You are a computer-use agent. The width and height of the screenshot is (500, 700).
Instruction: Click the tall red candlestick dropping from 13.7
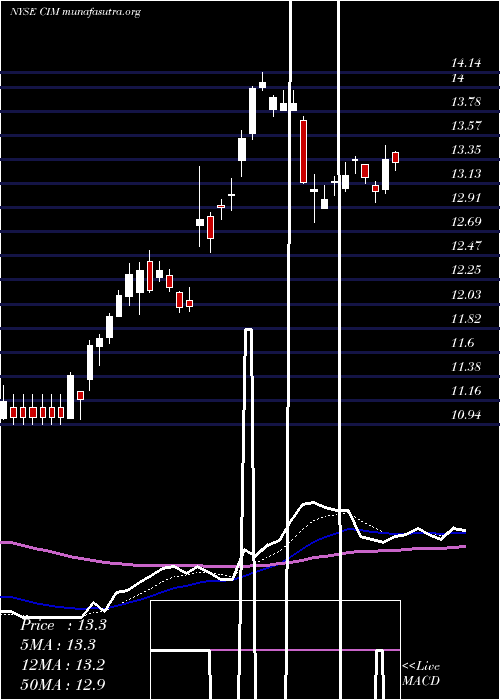pos(304,152)
